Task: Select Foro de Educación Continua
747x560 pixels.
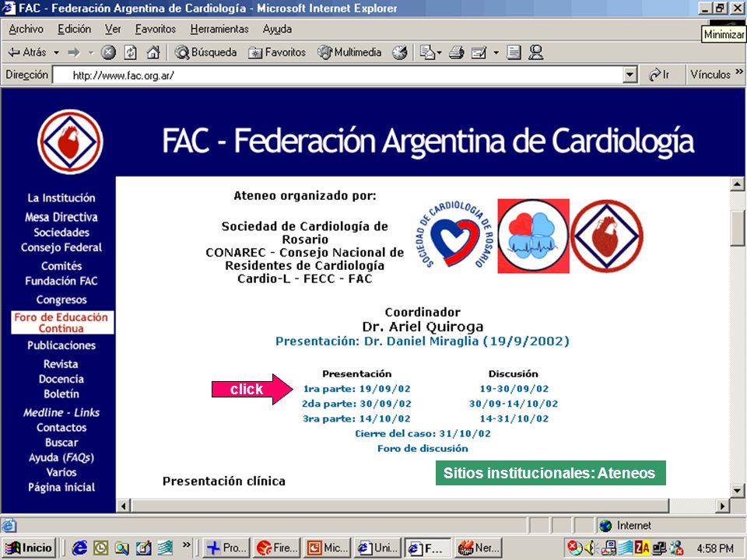Action: click(61, 323)
